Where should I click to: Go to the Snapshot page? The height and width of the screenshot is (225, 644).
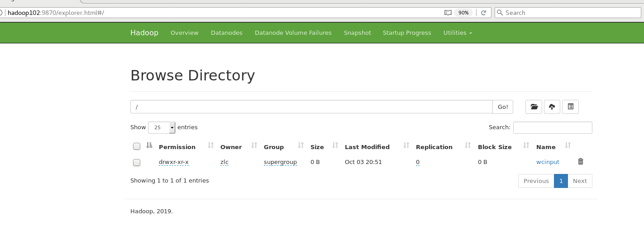pyautogui.click(x=358, y=33)
